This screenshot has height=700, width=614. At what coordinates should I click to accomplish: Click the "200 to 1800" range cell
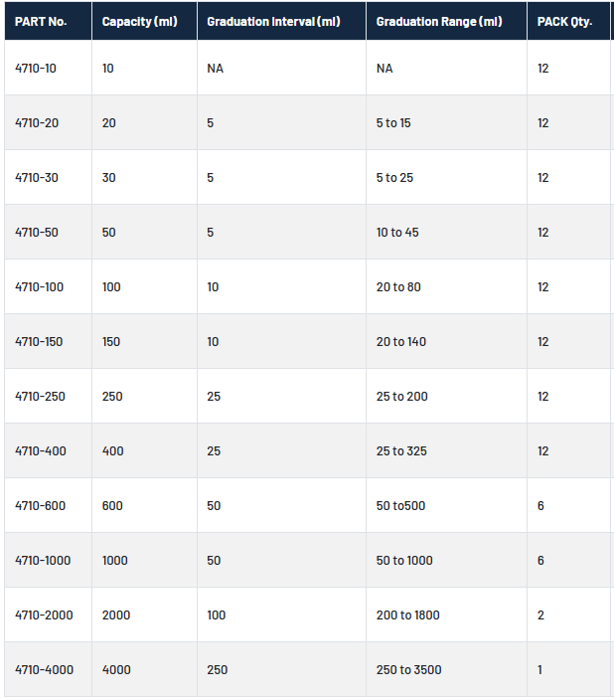407,615
